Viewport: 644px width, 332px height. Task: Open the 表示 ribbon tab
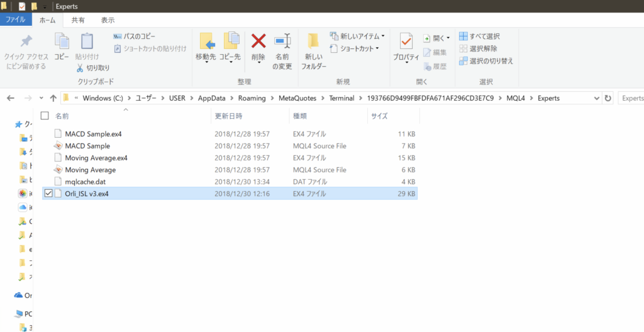tap(108, 20)
